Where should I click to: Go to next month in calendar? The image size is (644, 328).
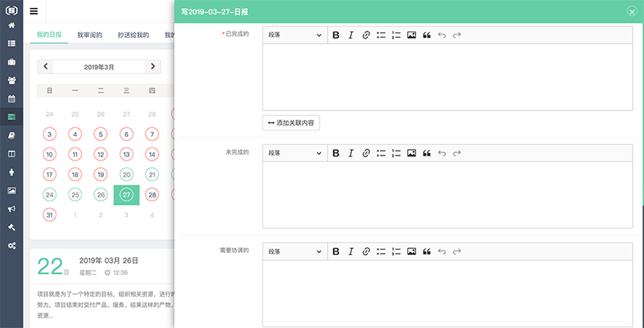[153, 66]
